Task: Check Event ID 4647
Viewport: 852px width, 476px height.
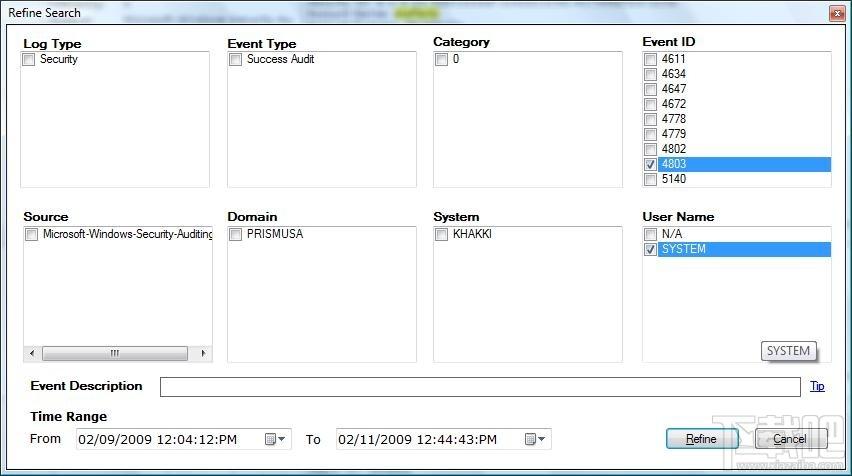Action: click(x=650, y=89)
